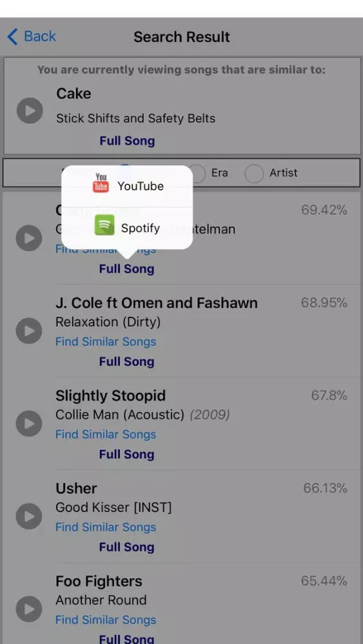Screen dimensions: 363x644
Task: Tap the green Spotify icon
Action: point(104,225)
